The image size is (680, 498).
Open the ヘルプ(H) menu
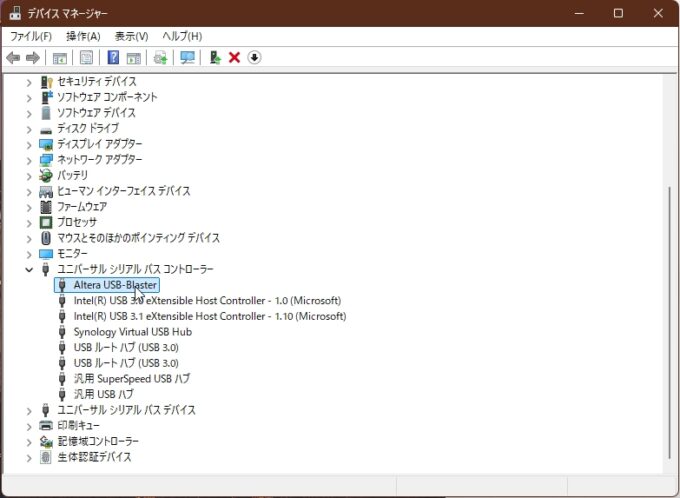point(182,36)
